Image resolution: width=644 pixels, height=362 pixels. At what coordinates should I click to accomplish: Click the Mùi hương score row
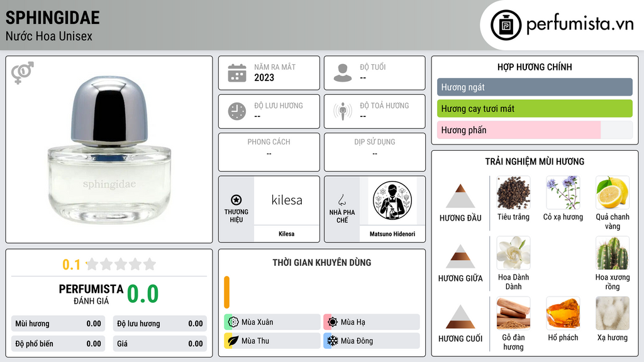[58, 324]
